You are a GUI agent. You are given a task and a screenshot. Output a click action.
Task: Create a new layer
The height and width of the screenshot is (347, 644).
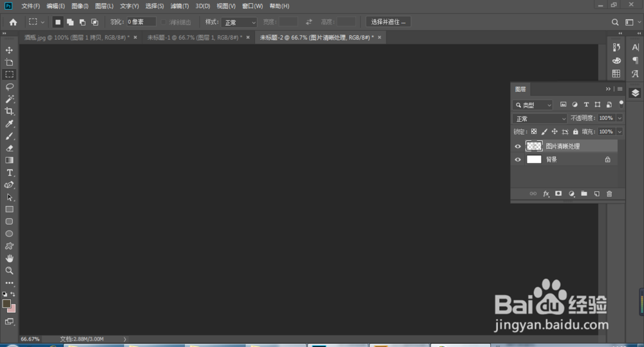click(x=597, y=194)
